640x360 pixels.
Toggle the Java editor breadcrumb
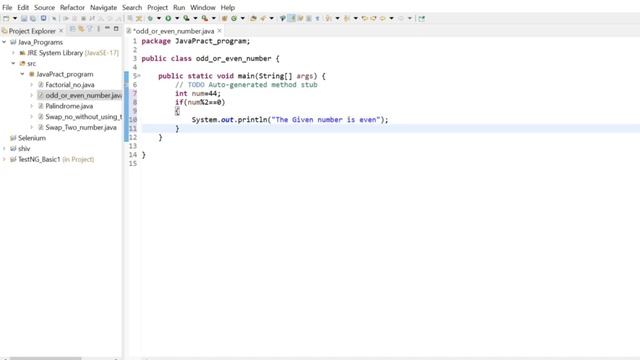(282, 18)
